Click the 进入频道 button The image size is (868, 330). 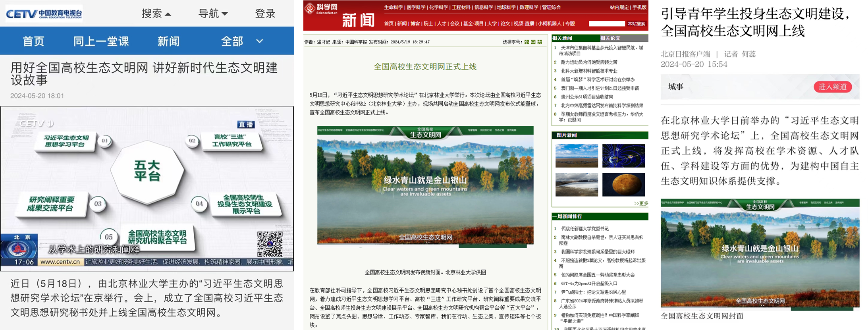click(832, 87)
